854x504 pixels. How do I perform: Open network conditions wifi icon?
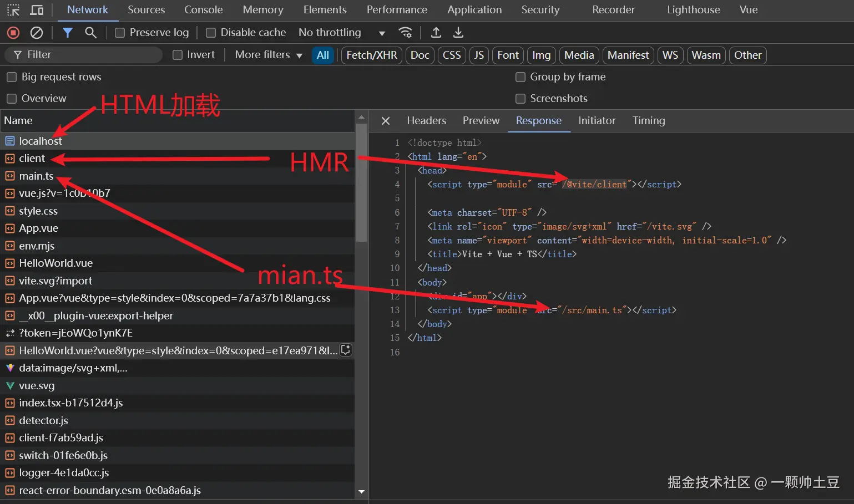point(406,33)
